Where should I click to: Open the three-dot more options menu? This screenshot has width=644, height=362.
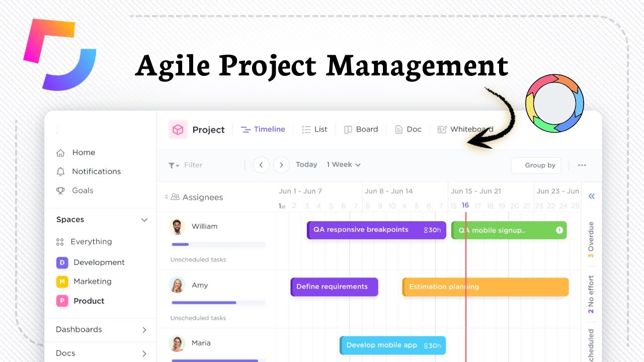tap(582, 165)
